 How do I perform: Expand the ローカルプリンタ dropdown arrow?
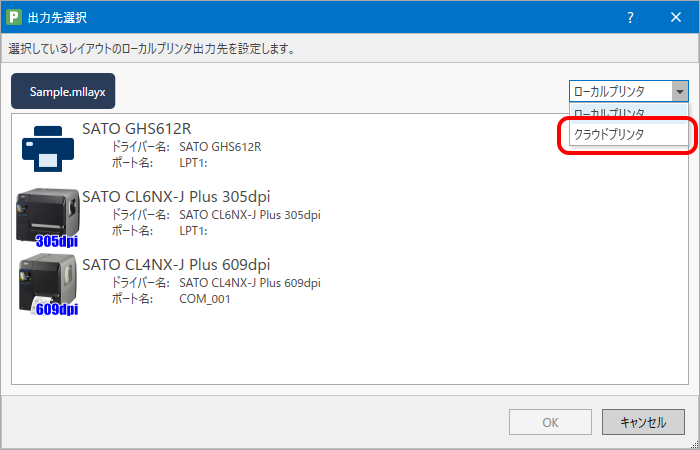pos(679,92)
